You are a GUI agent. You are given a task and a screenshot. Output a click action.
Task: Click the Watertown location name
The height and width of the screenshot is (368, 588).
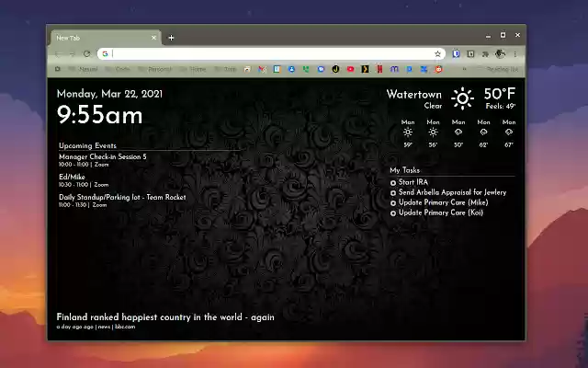[414, 94]
